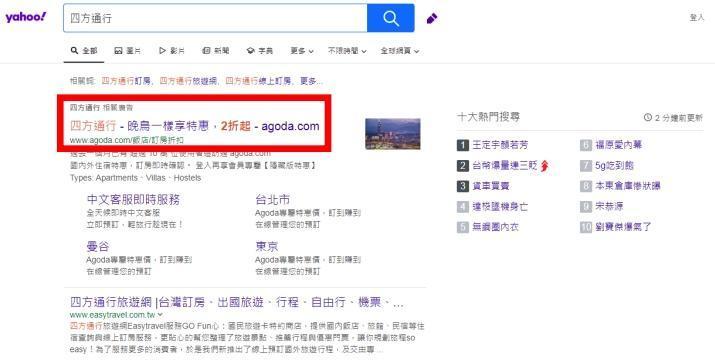
Task: Click the 登入 sign-in link
Action: 697,17
